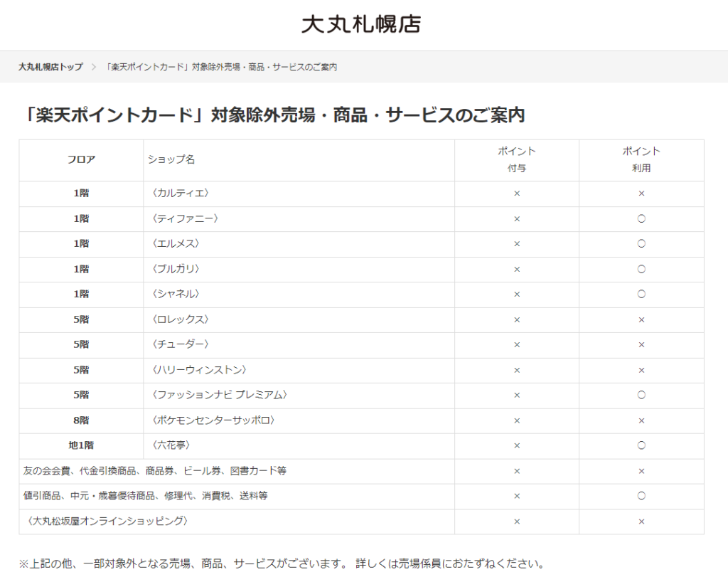The width and height of the screenshot is (728, 577).
Task: Click the フロア column header
Action: (x=81, y=159)
